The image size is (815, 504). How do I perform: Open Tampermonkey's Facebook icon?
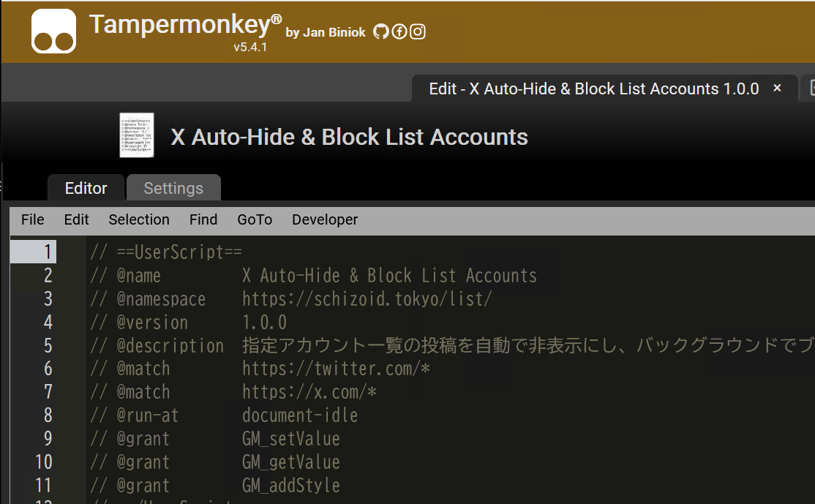(x=399, y=31)
